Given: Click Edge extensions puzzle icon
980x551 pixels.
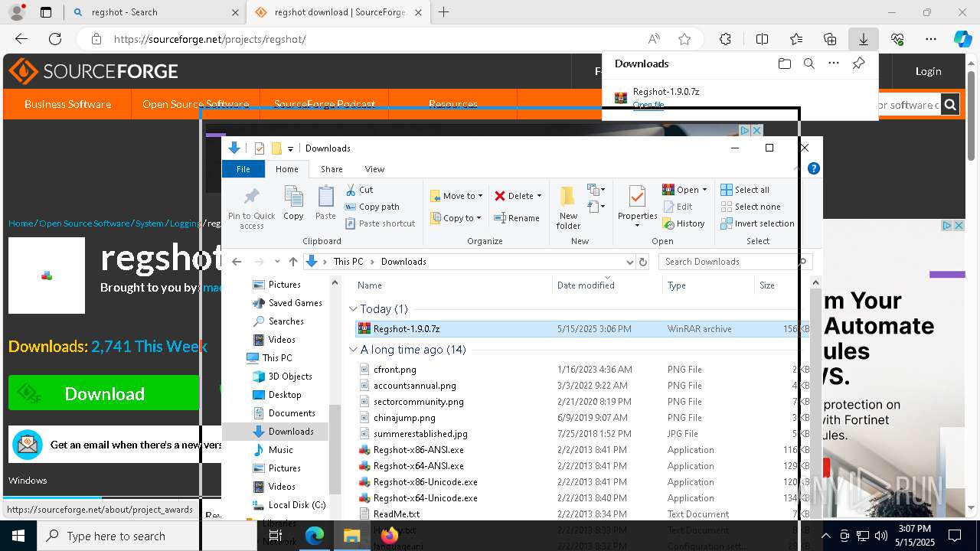Looking at the screenshot, I should pos(725,39).
